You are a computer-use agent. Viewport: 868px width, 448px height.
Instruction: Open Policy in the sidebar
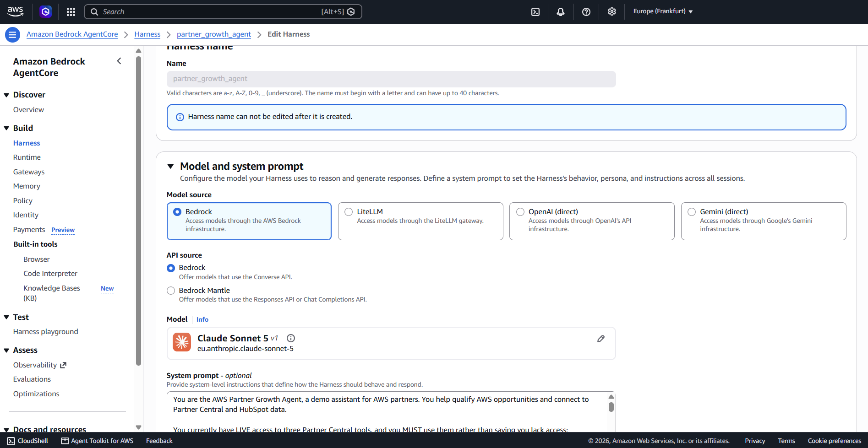tap(23, 201)
